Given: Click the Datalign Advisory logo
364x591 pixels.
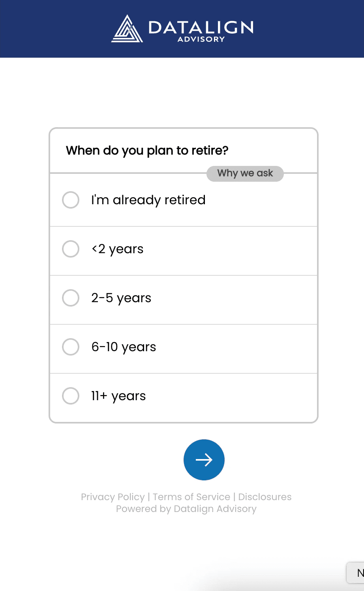Looking at the screenshot, I should (x=182, y=28).
